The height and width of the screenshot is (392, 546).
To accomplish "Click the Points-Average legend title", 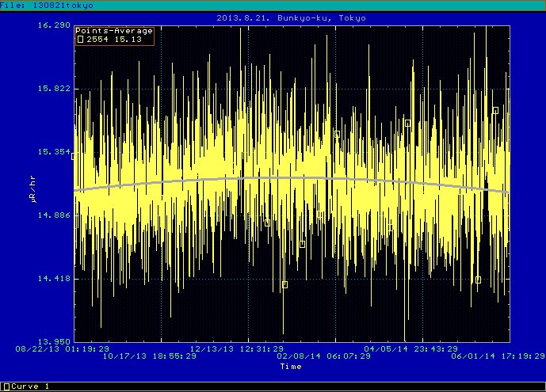I will (x=114, y=31).
